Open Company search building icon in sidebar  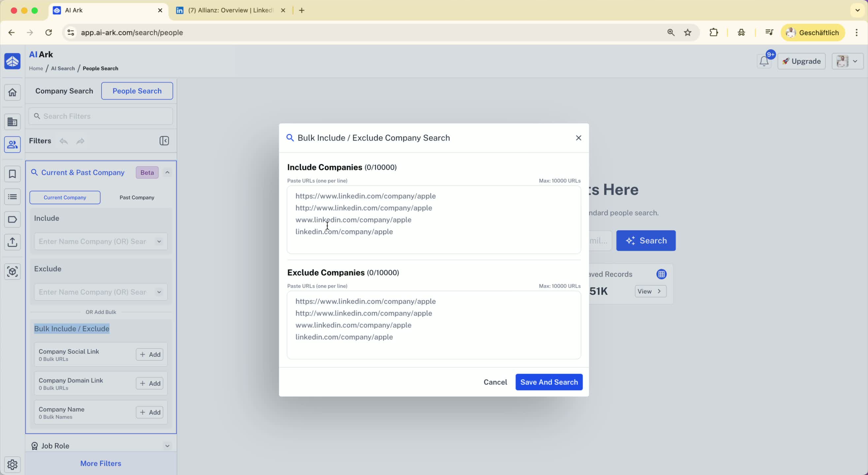pyautogui.click(x=13, y=122)
